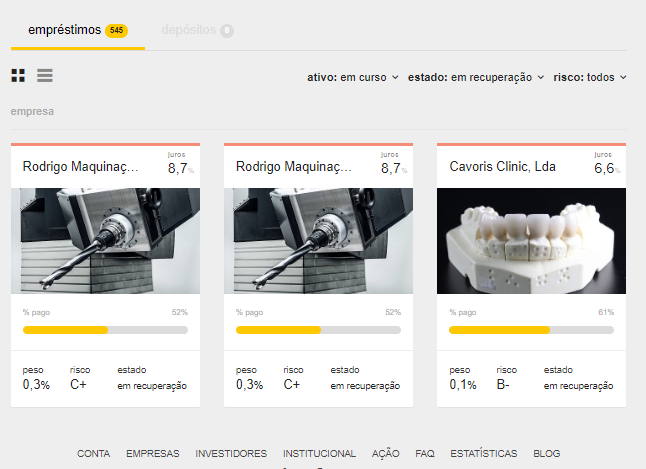Click the dental model thumbnail image
Viewport: 646px width, 469px height.
pos(531,241)
